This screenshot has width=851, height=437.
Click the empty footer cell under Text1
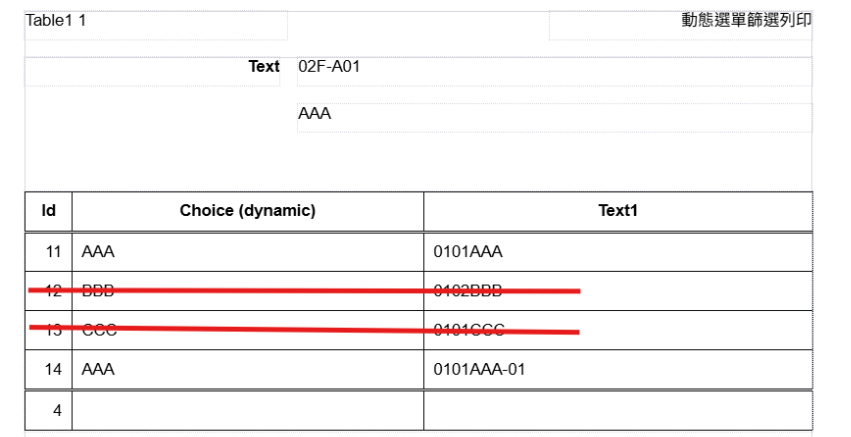pyautogui.click(x=617, y=410)
